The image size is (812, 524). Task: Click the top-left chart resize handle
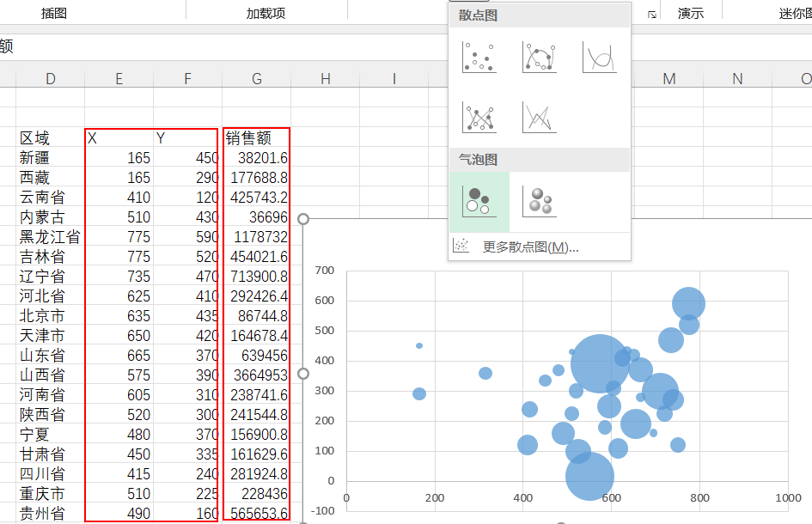[x=302, y=220]
